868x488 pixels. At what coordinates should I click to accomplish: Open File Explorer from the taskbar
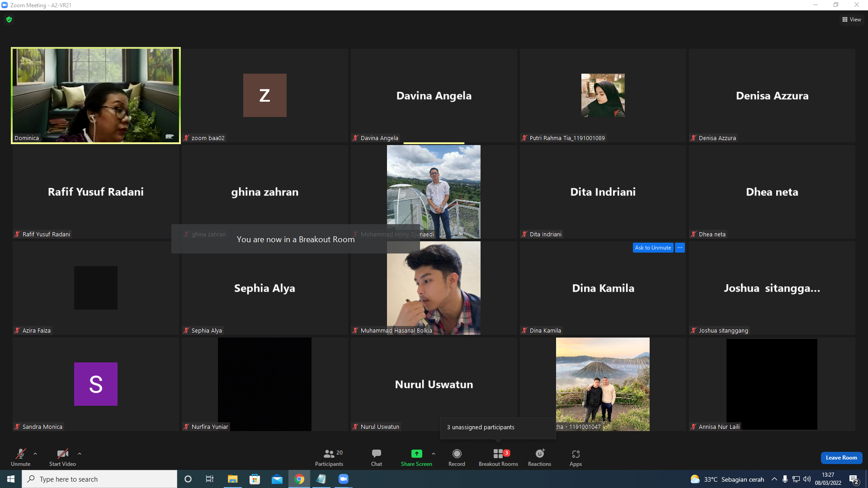[x=232, y=479]
